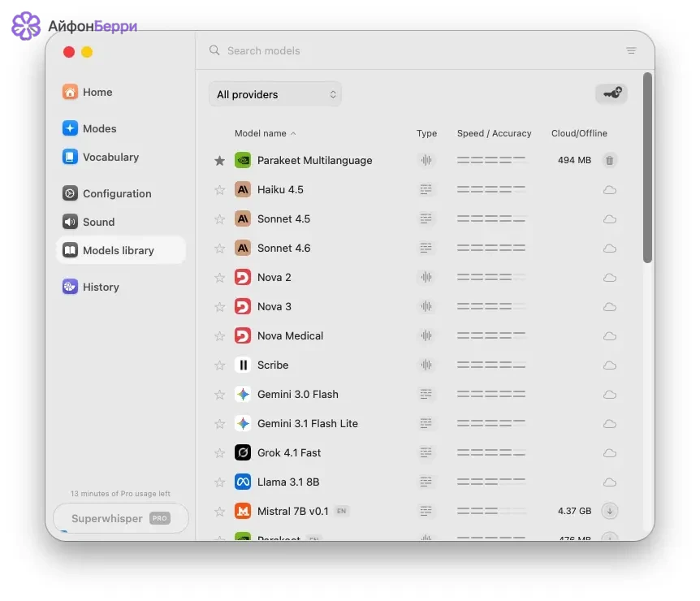Click the Haiku 4.5 cloud icon
700x601 pixels.
(609, 190)
